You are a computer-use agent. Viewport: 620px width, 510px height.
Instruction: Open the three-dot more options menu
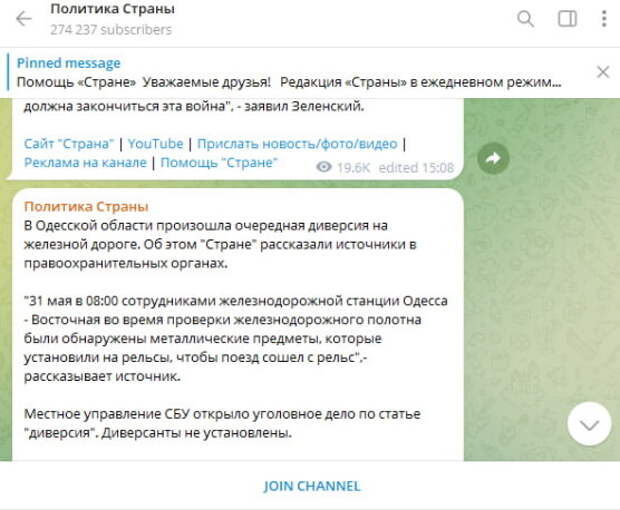point(604,19)
